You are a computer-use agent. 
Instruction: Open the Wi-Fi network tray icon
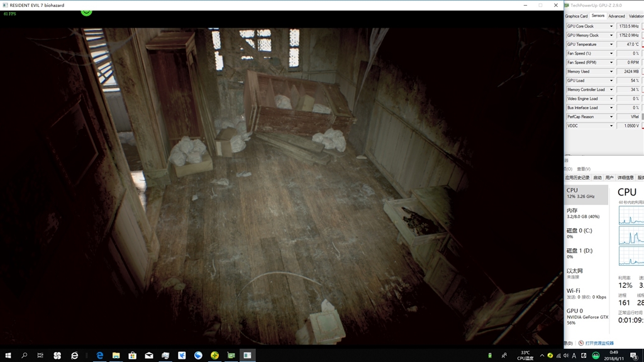click(x=558, y=356)
